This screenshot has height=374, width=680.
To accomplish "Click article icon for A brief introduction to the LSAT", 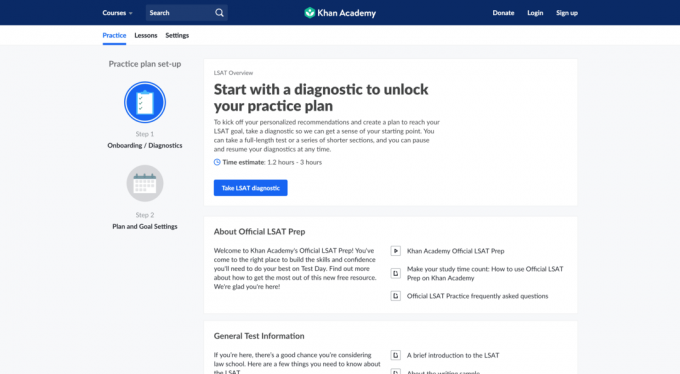I will [x=396, y=355].
